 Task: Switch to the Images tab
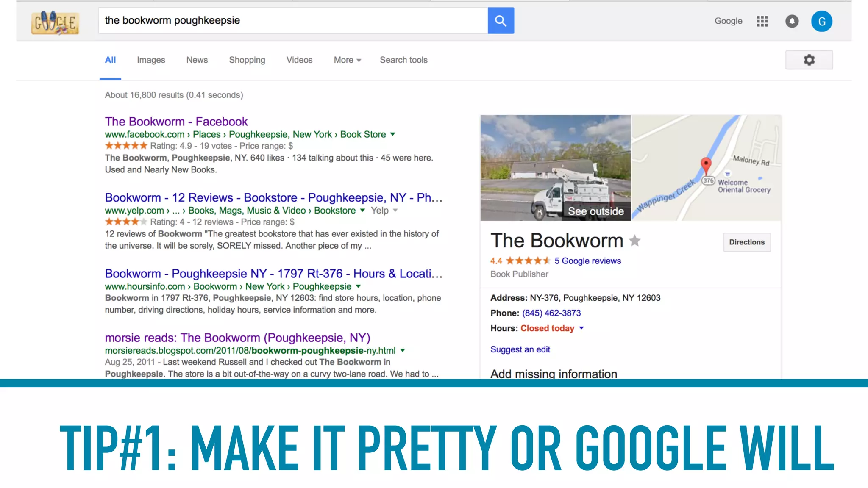point(151,60)
